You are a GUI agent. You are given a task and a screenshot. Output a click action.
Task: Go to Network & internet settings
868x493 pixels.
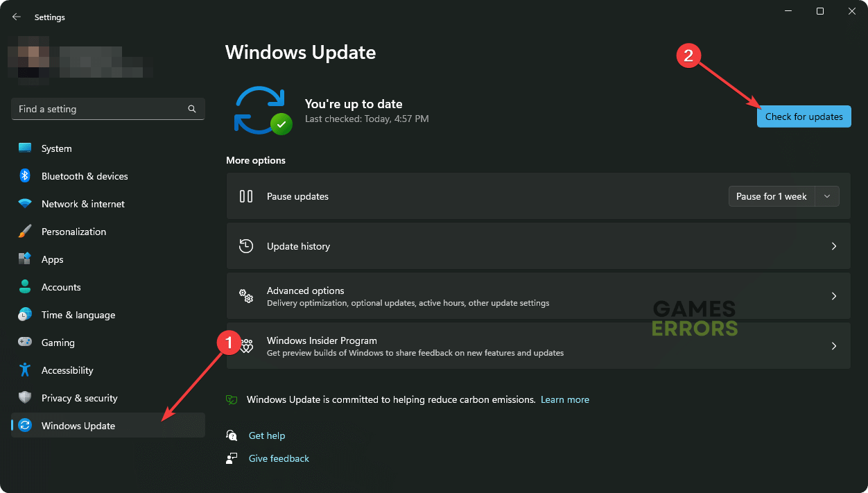pos(108,204)
